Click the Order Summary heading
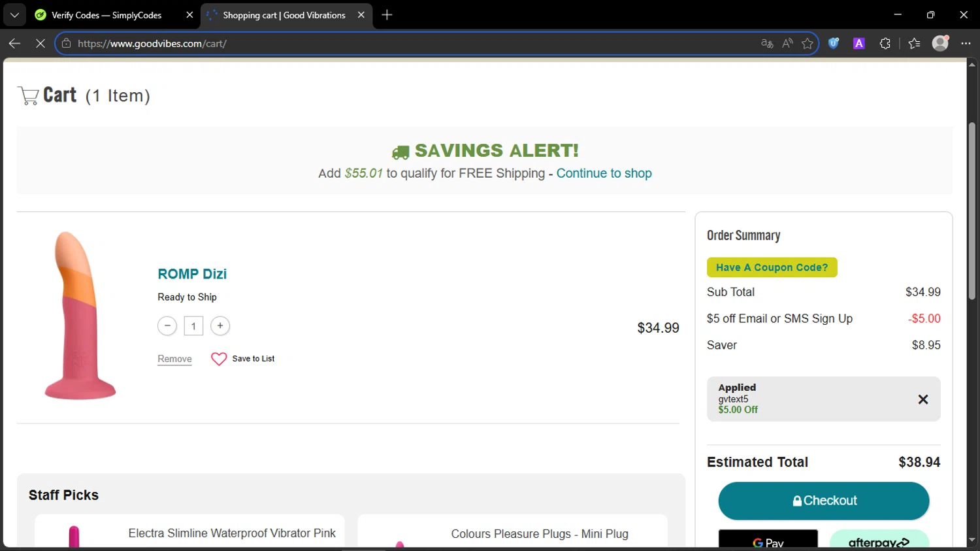Image resolution: width=980 pixels, height=551 pixels. 743,235
